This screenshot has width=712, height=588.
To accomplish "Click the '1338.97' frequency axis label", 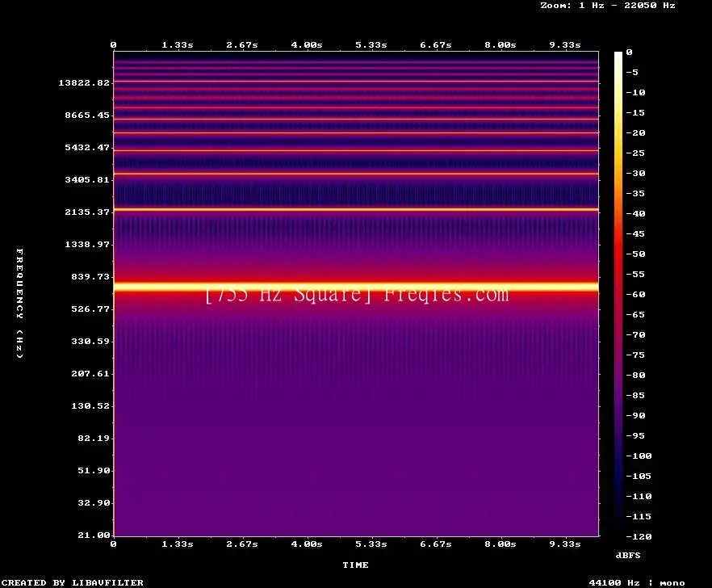I will click(x=87, y=244).
